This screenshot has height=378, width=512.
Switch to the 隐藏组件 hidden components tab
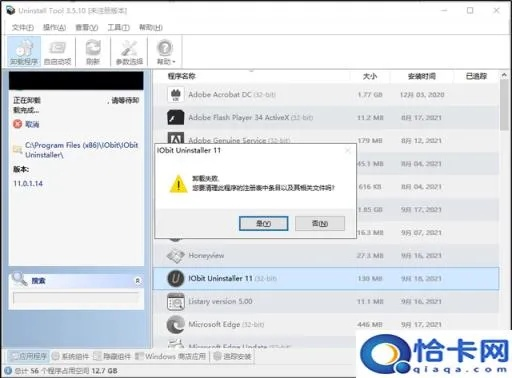112,356
